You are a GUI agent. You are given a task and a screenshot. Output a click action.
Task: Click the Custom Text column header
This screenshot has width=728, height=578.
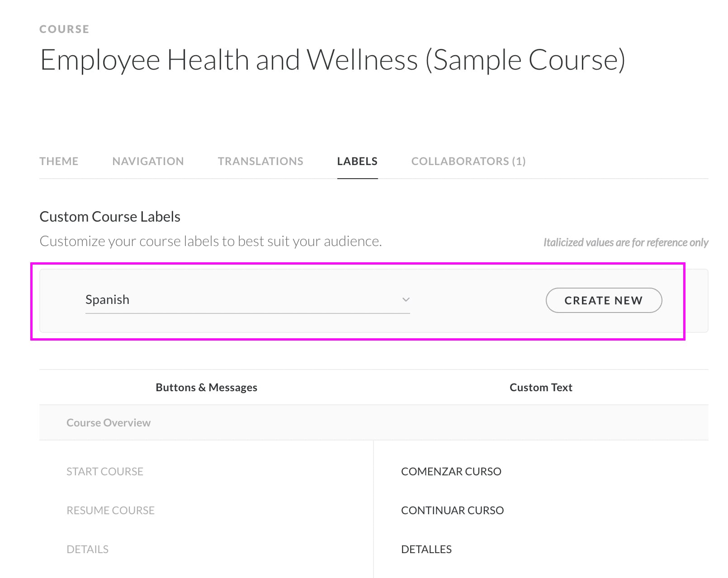(541, 387)
